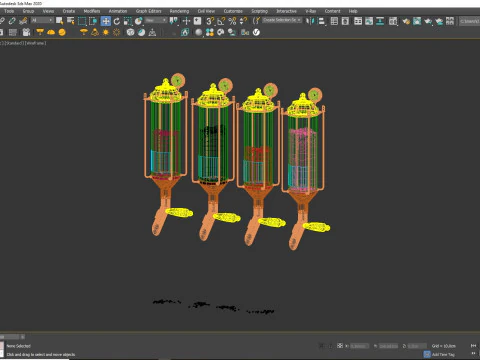The height and width of the screenshot is (360, 480).
Task: Toggle Angle Snap
Action: click(x=221, y=21)
